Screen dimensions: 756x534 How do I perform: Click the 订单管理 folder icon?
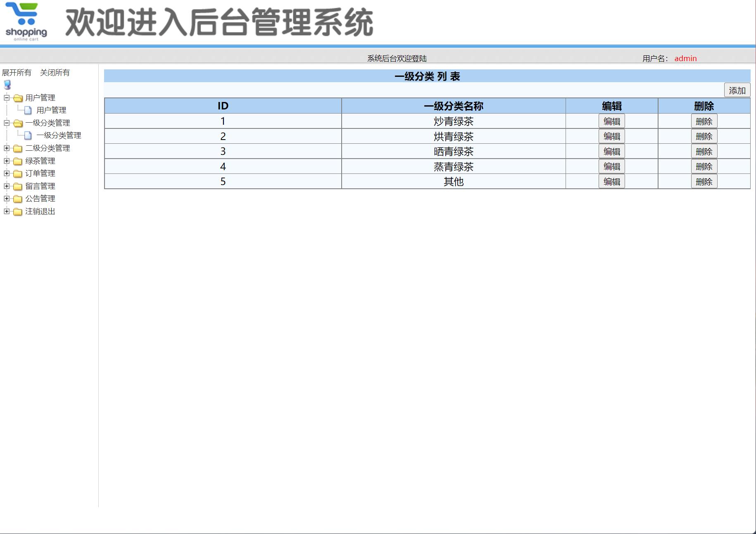pyautogui.click(x=17, y=173)
